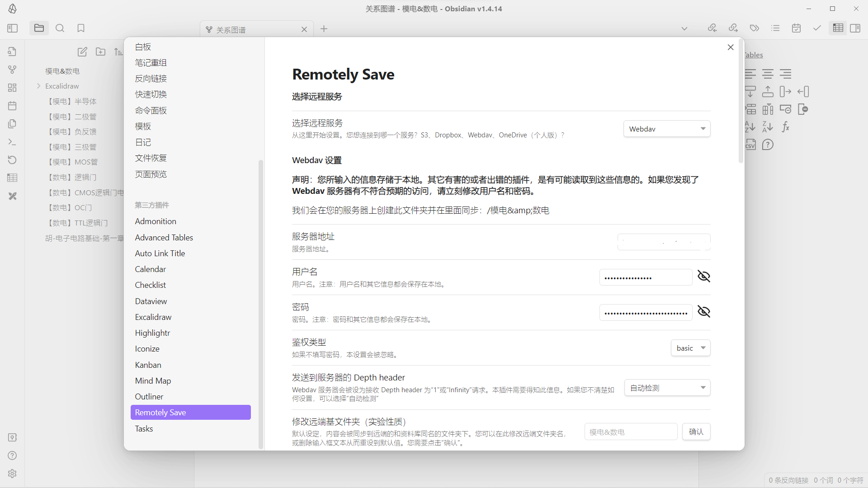Open the file explorer folder icon
Viewport: 868px width, 488px height.
click(39, 28)
